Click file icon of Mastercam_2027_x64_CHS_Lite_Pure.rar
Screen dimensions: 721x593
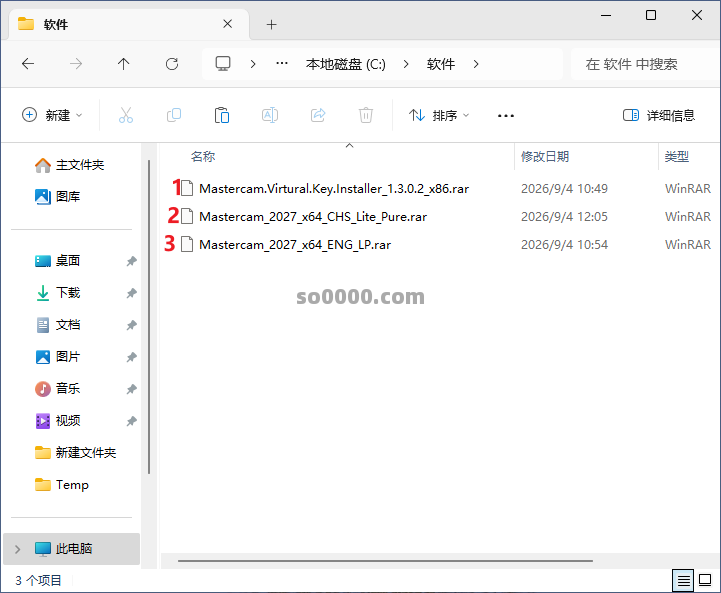187,216
